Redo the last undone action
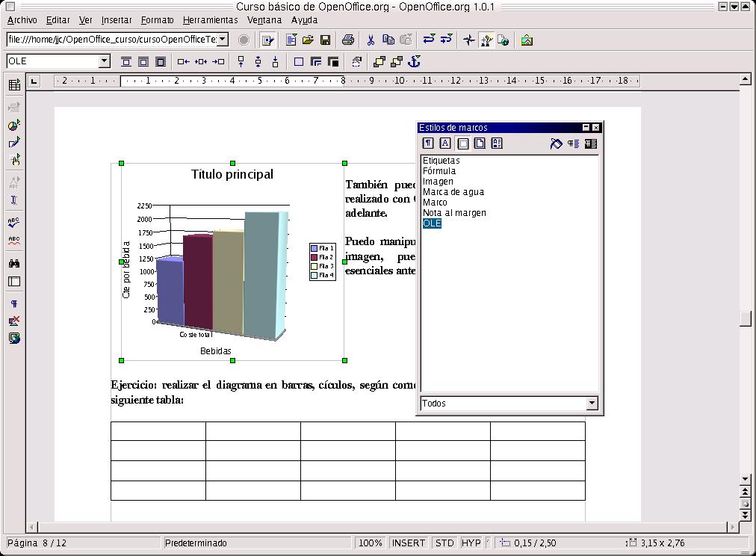Viewport: 756px width, 556px height. [447, 40]
